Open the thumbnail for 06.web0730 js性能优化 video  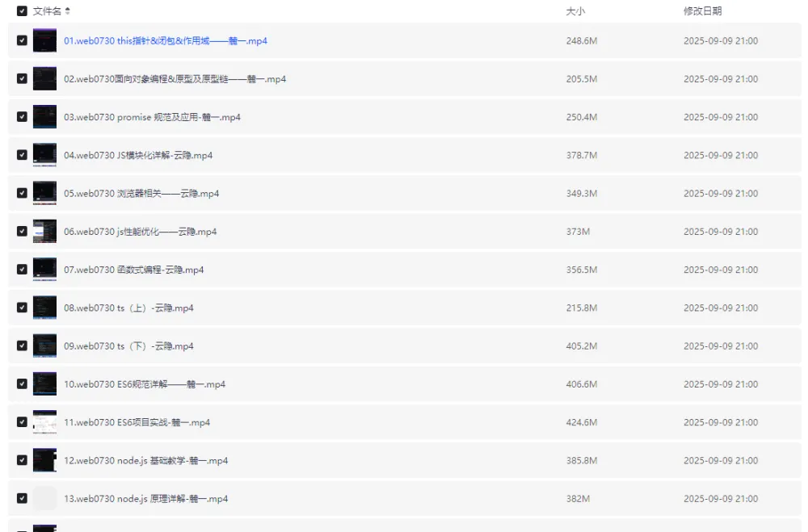44,231
